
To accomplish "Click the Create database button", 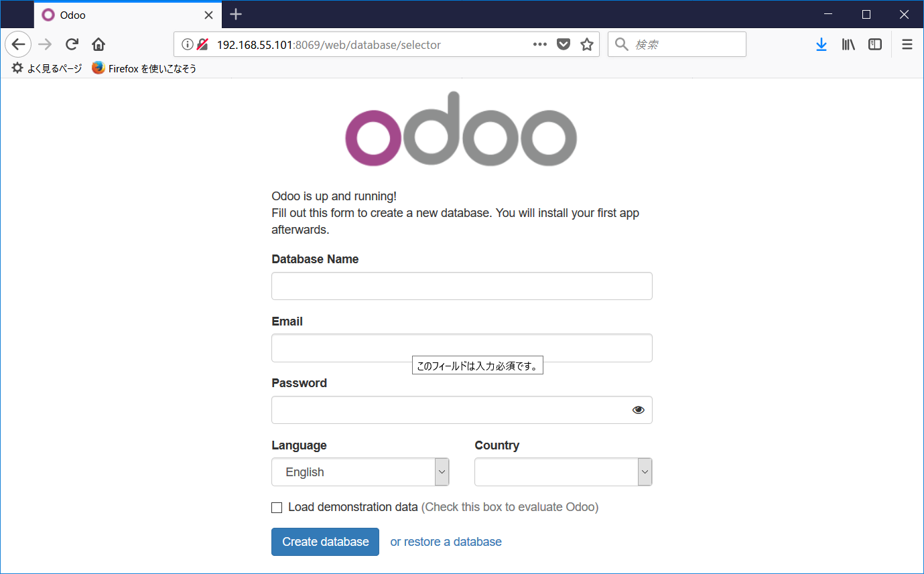I will [x=325, y=541].
